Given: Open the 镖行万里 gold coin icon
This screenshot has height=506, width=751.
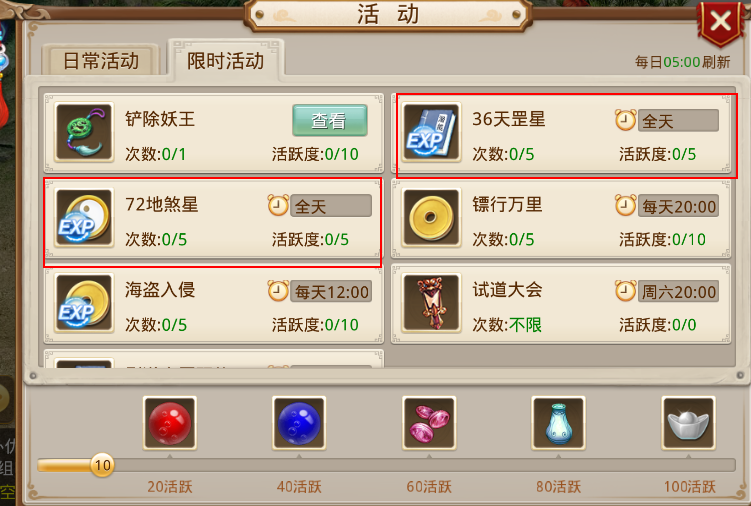Looking at the screenshot, I should tap(431, 218).
